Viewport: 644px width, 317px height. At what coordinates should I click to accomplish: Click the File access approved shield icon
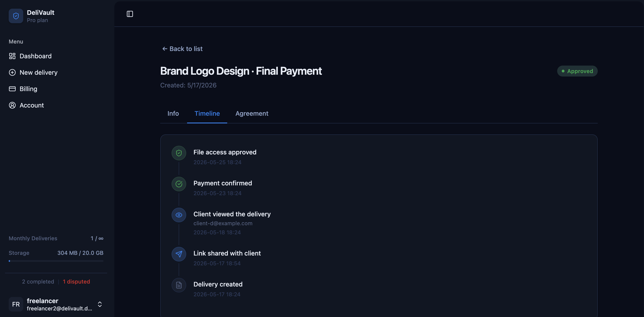(x=179, y=153)
